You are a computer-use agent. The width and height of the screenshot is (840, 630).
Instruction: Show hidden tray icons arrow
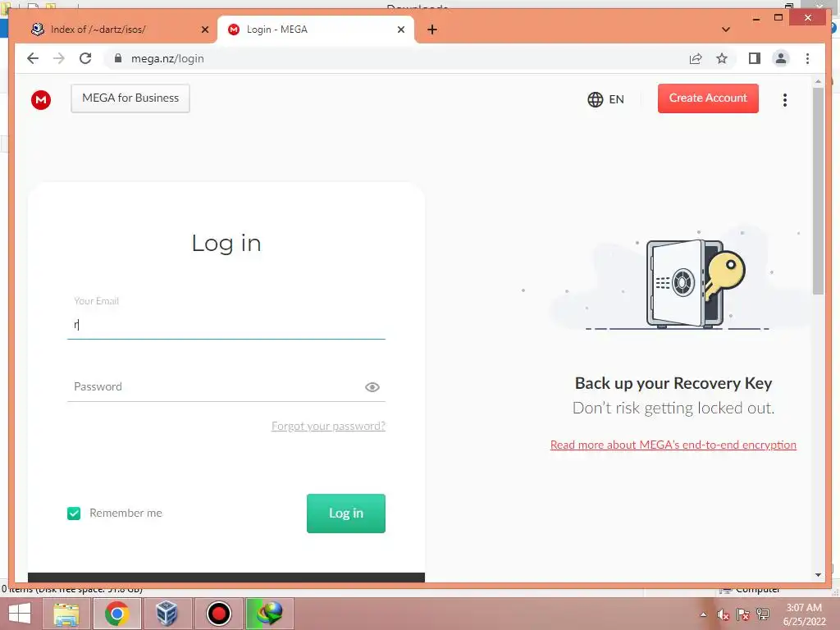[703, 615]
